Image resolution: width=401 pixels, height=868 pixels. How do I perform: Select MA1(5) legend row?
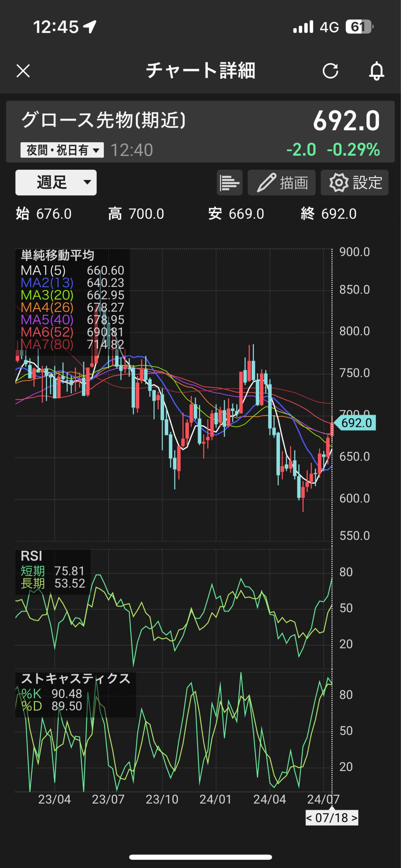pyautogui.click(x=72, y=270)
